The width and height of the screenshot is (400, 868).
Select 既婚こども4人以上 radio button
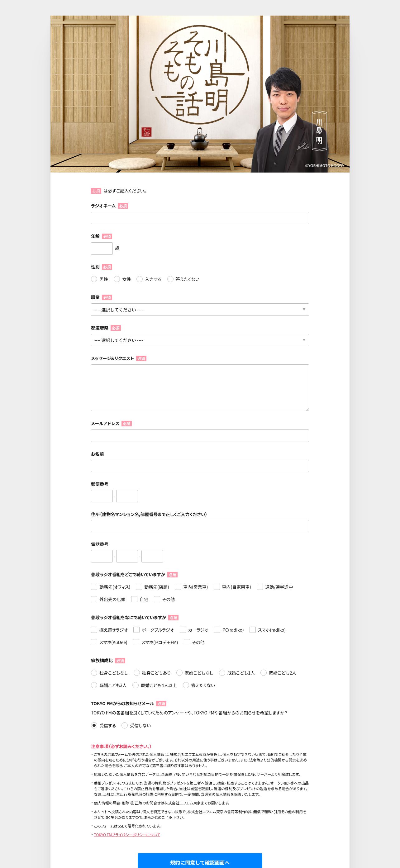[136, 685]
